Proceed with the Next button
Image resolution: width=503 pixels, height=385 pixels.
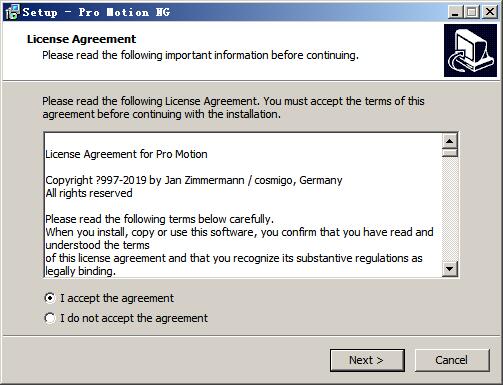(367, 360)
